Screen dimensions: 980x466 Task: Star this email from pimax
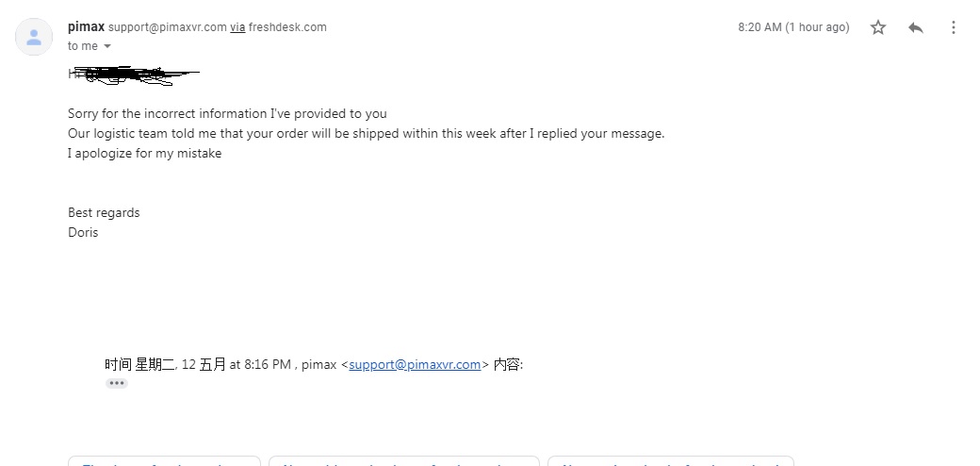pos(878,27)
